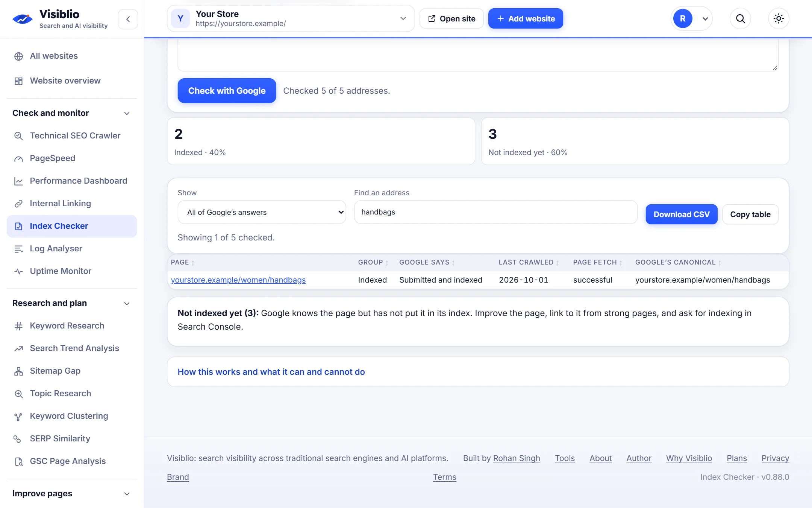Click the Keyword Clustering branch icon
Viewport: 812px width, 508px height.
click(x=18, y=416)
